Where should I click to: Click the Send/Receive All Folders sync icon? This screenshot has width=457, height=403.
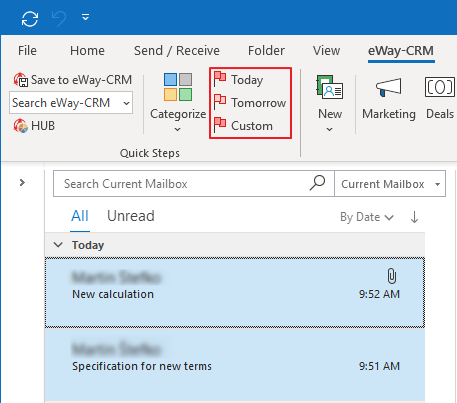tap(30, 19)
